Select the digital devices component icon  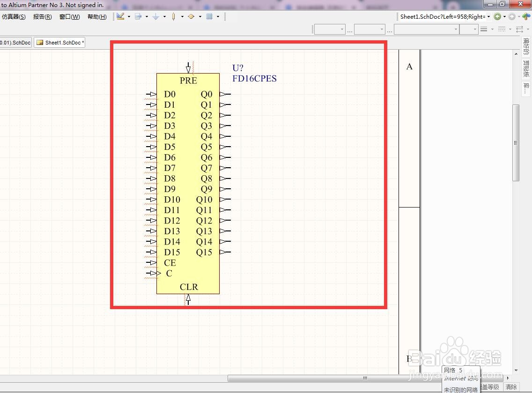(x=173, y=16)
